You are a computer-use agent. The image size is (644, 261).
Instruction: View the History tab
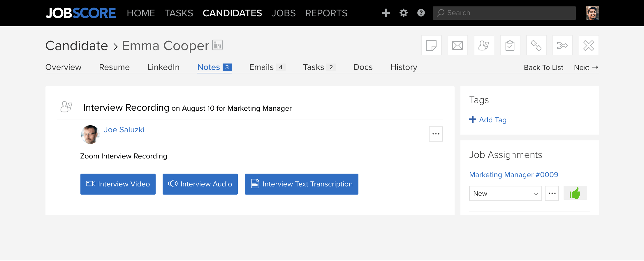pyautogui.click(x=404, y=67)
